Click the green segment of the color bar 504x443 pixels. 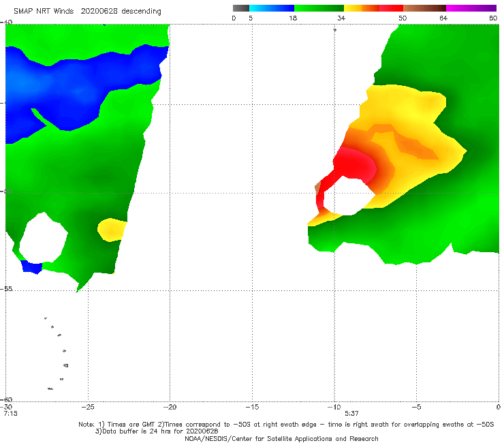[319, 8]
